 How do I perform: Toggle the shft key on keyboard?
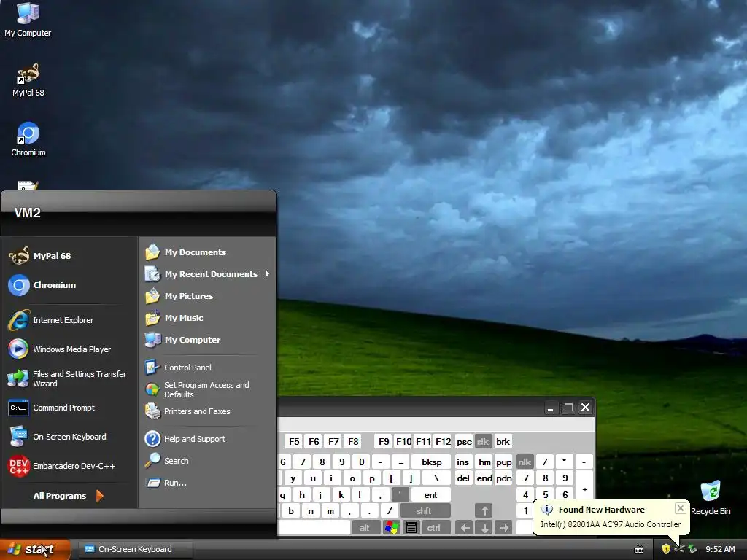424,511
